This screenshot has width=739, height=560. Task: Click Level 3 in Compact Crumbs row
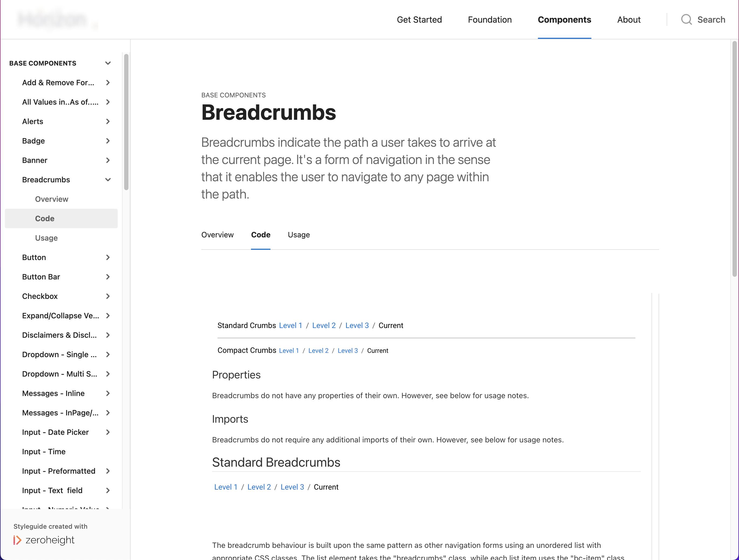click(x=347, y=351)
